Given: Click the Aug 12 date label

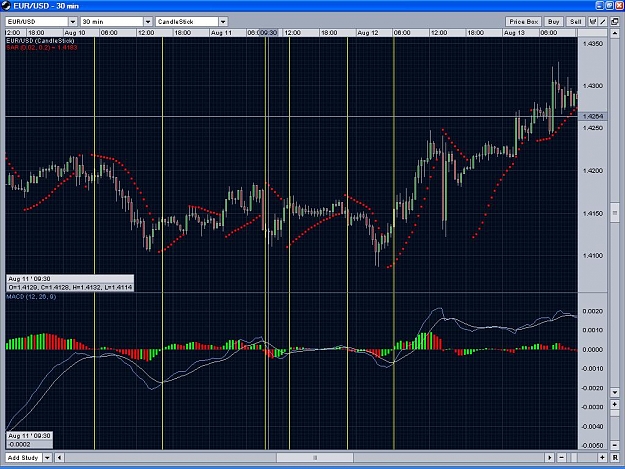Looking at the screenshot, I should pos(368,33).
